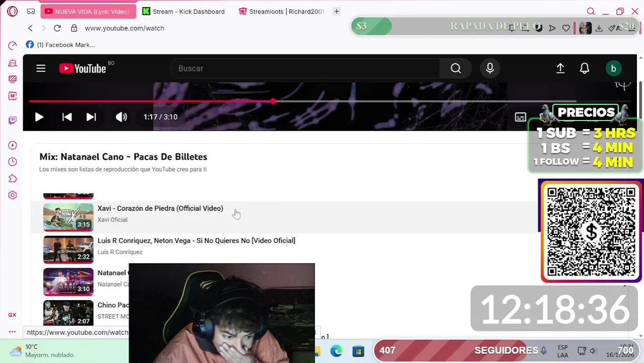Open Luis R Conriquez Si No Quieres No
The height and width of the screenshot is (363, 644).
pyautogui.click(x=197, y=240)
